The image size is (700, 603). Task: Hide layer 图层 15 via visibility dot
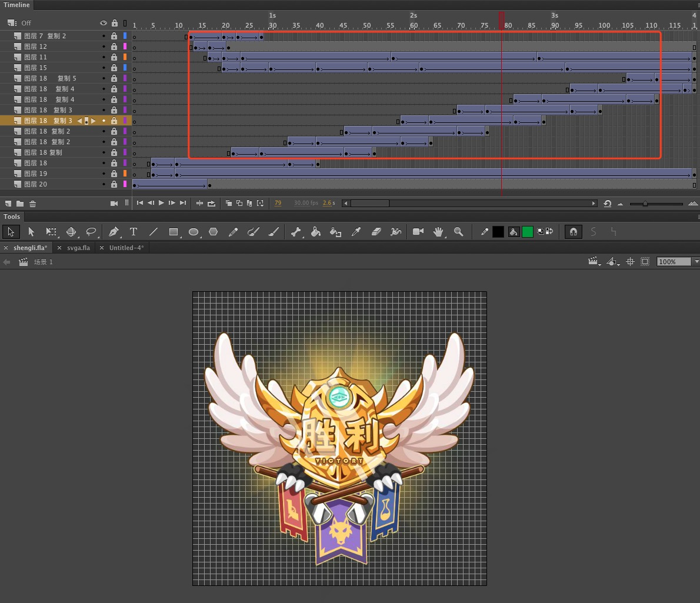[104, 68]
